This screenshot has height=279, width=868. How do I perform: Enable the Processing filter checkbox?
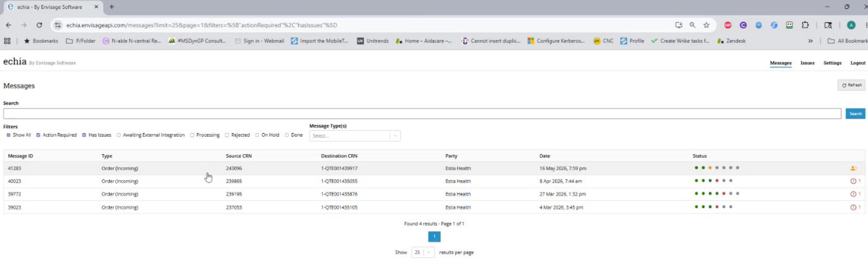pyautogui.click(x=192, y=135)
